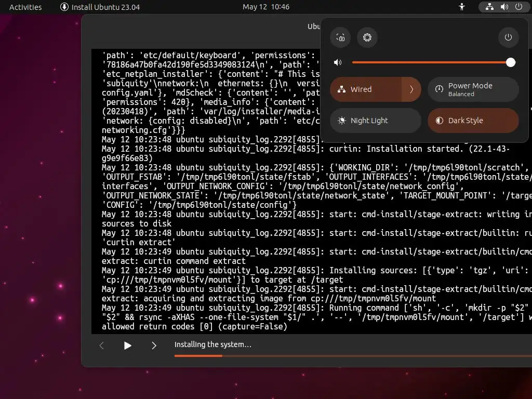Open the power off menu in quick settings
This screenshot has width=532, height=399.
(508, 37)
